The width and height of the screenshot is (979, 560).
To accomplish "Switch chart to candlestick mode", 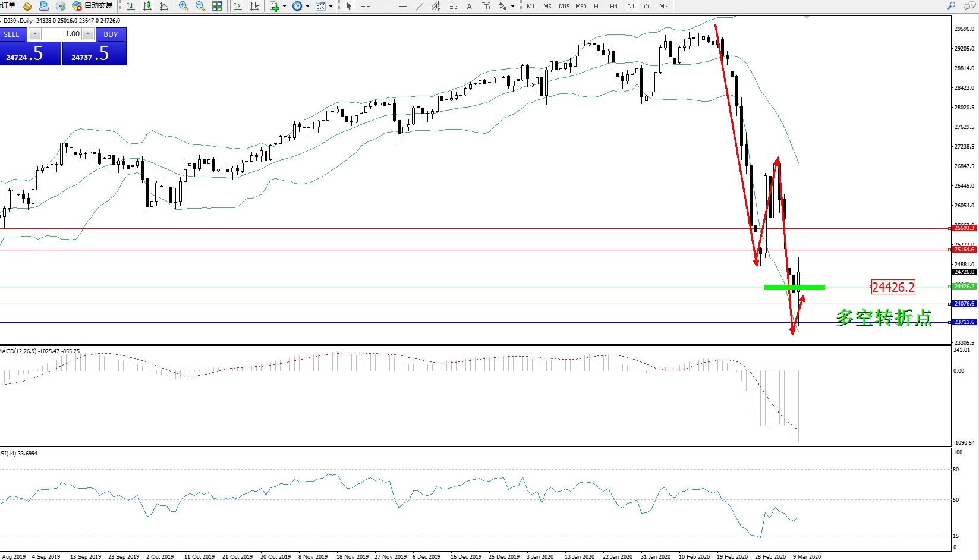I will tap(147, 6).
